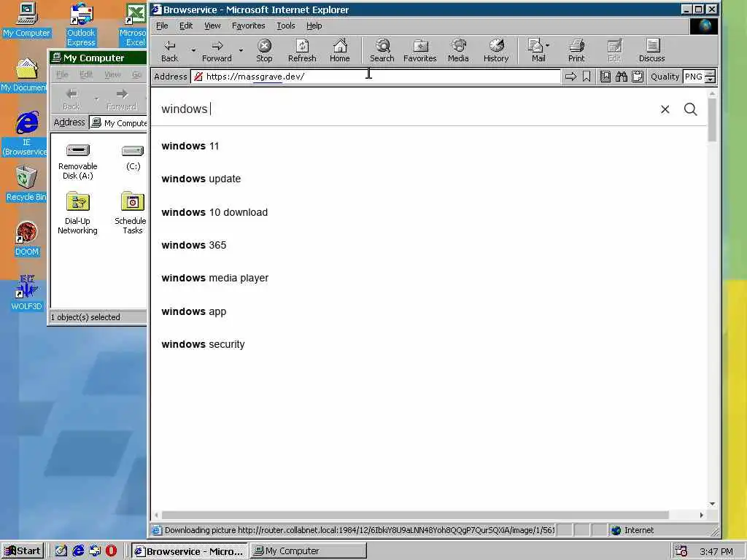The width and height of the screenshot is (747, 560).
Task: Click the Back toolbar button in Internet Explorer
Action: pos(169,51)
